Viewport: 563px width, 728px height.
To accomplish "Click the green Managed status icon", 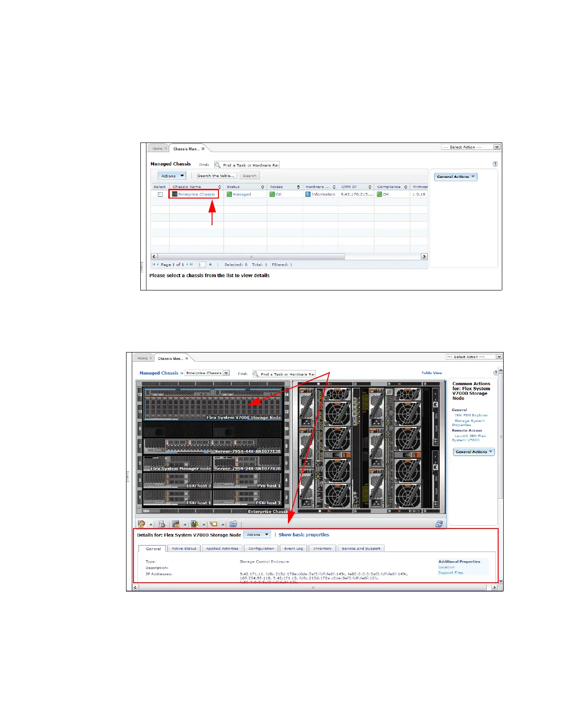I will pyautogui.click(x=229, y=194).
